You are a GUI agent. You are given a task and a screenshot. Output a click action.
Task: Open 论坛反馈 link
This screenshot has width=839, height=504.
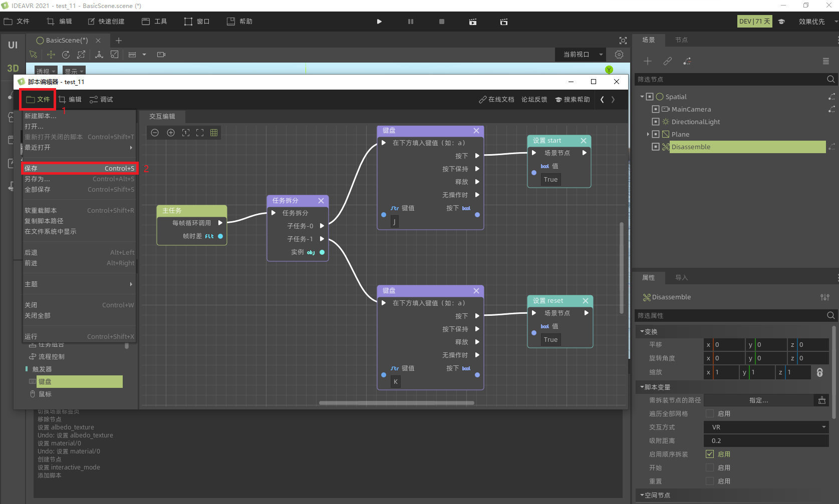pyautogui.click(x=534, y=100)
